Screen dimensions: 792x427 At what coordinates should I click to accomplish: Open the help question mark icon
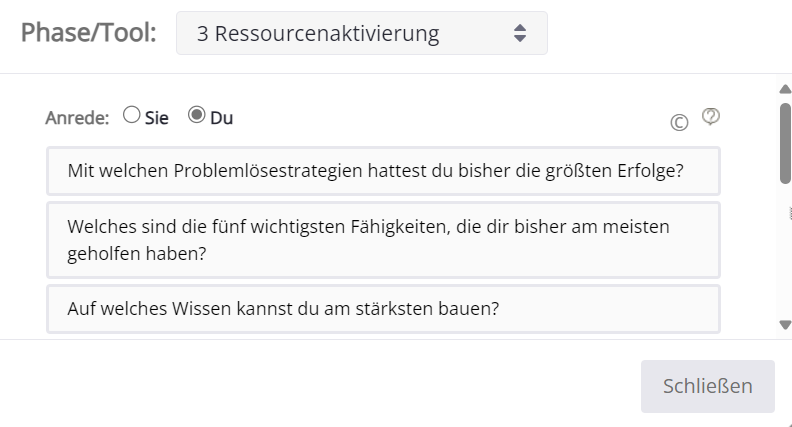coord(711,117)
